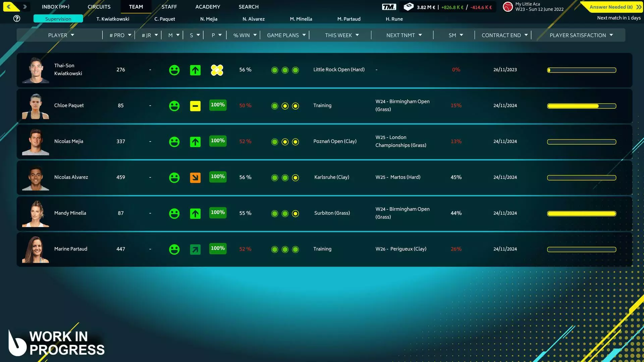
Task: Click Nicolas Alvarez's orange declining form arrow
Action: [195, 177]
